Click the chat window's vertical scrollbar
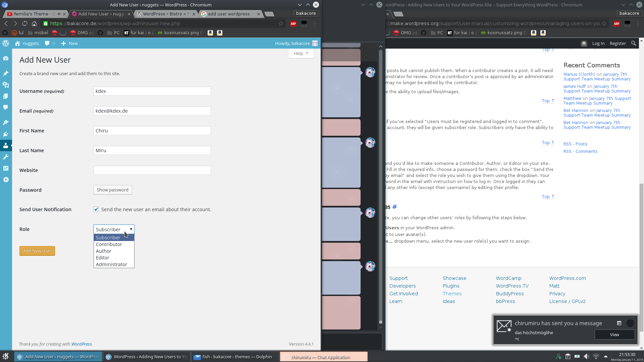 tap(380, 186)
